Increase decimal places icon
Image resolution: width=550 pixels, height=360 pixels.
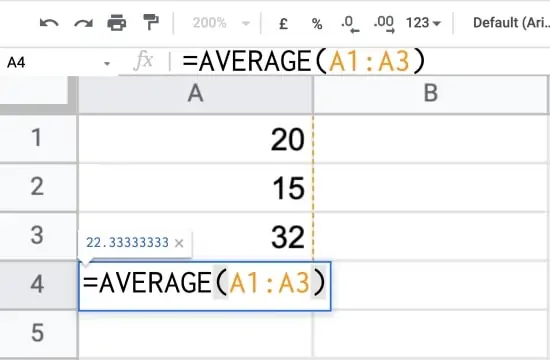(x=384, y=24)
